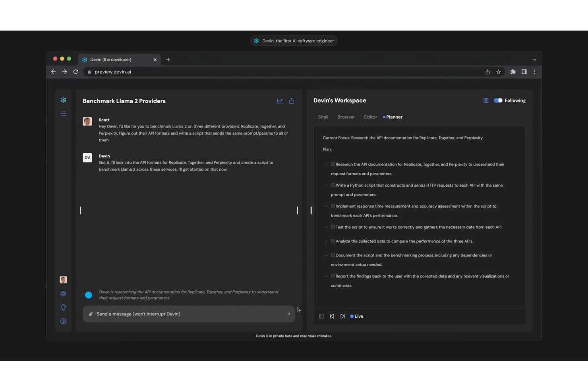Screen dimensions: 588x392
Task: Click the user avatar in the sidebar
Action: click(x=63, y=280)
